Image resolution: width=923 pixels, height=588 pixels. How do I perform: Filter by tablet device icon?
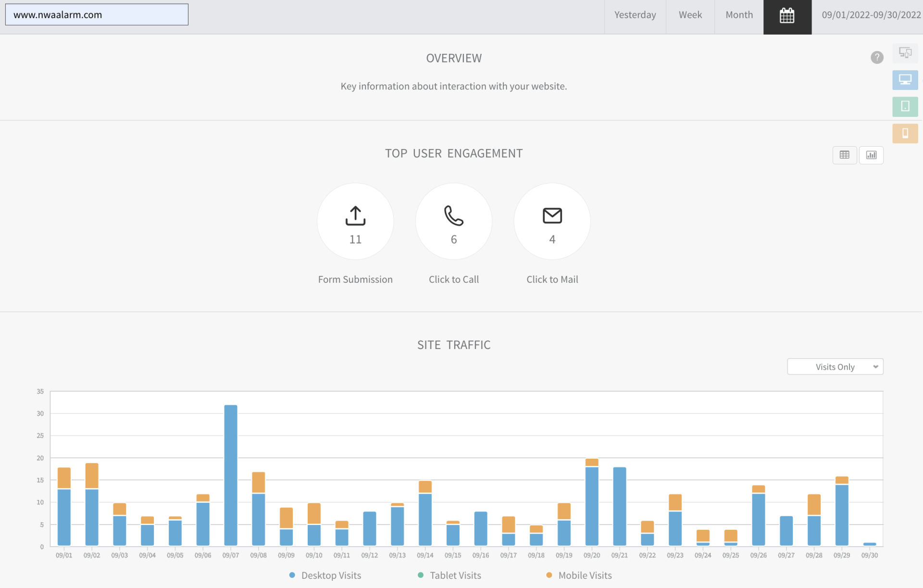click(x=905, y=106)
